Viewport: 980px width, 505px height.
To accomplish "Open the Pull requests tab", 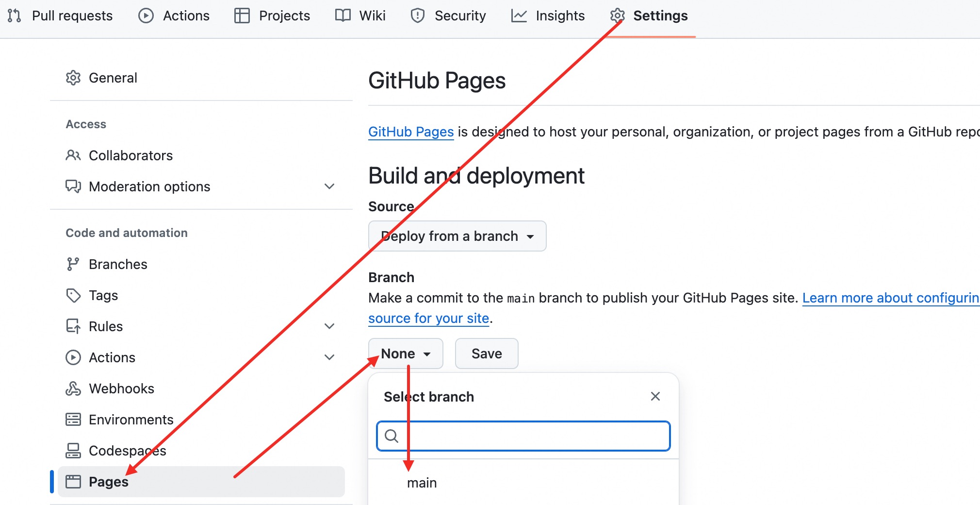I will [60, 16].
